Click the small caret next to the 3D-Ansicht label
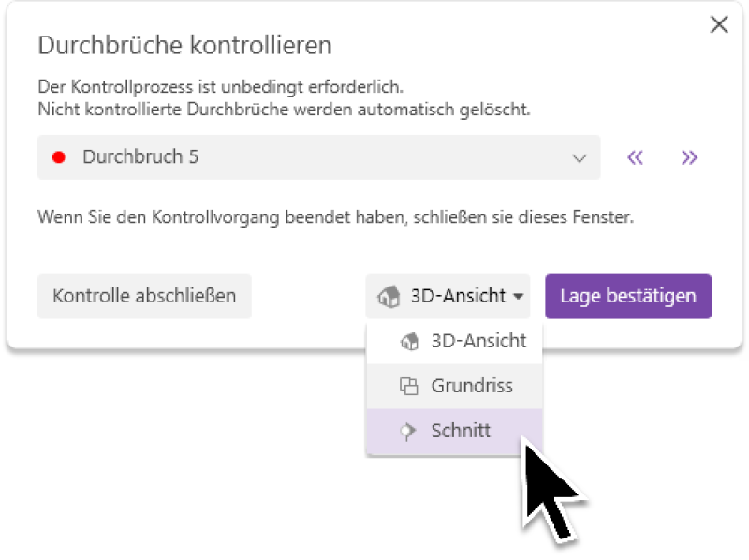The width and height of the screenshot is (749, 560). pyautogui.click(x=517, y=297)
